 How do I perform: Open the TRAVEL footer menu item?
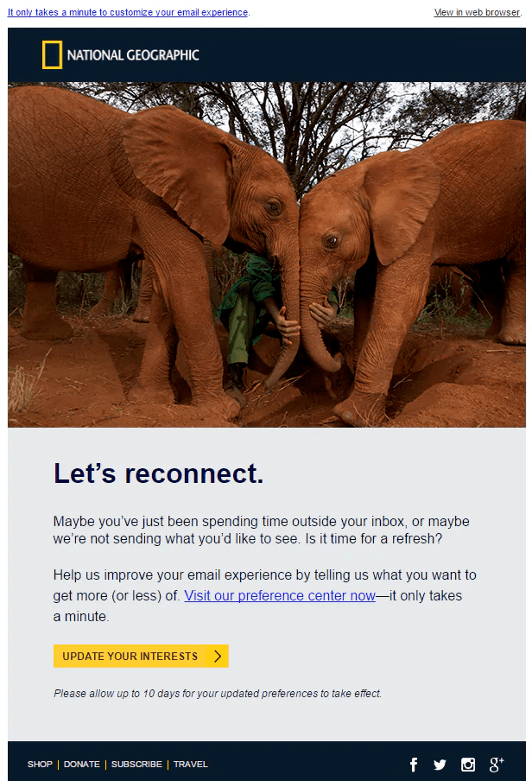tap(191, 764)
